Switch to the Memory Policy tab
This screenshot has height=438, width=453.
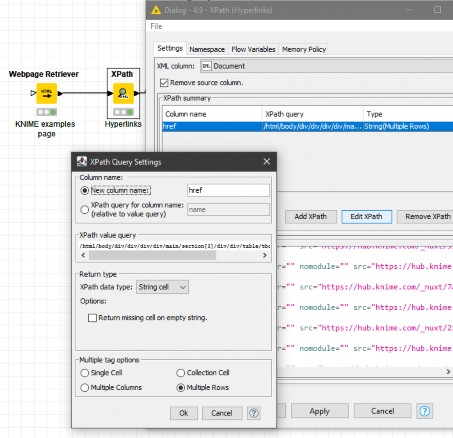point(304,49)
